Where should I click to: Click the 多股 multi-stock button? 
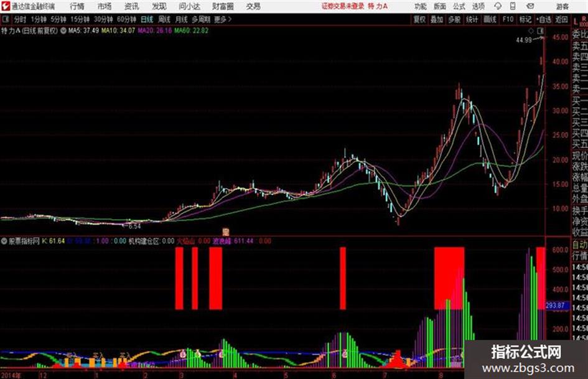[454, 19]
